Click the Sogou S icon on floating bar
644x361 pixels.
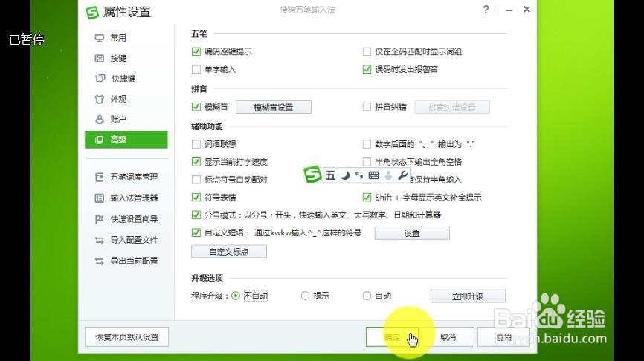(x=312, y=175)
